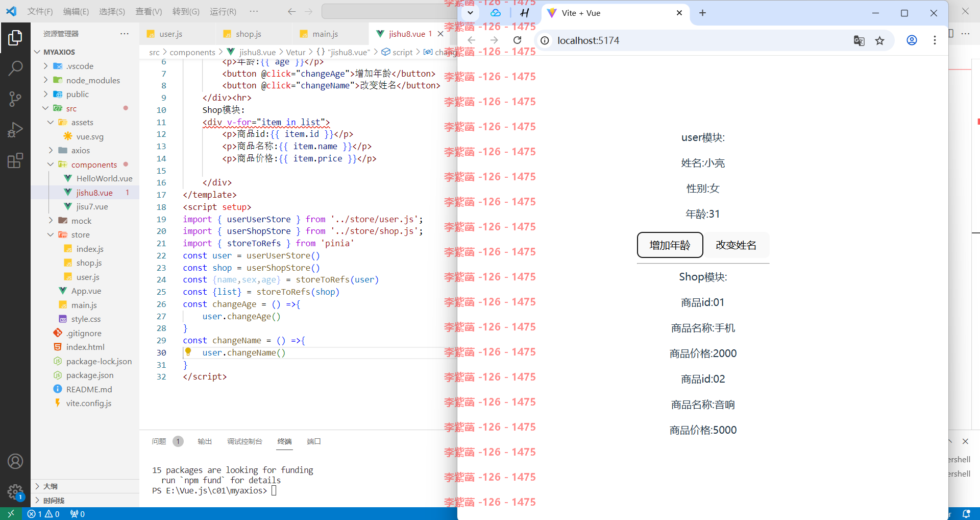Close the jishu8.vue editor tab
The height and width of the screenshot is (520, 980).
pyautogui.click(x=440, y=34)
